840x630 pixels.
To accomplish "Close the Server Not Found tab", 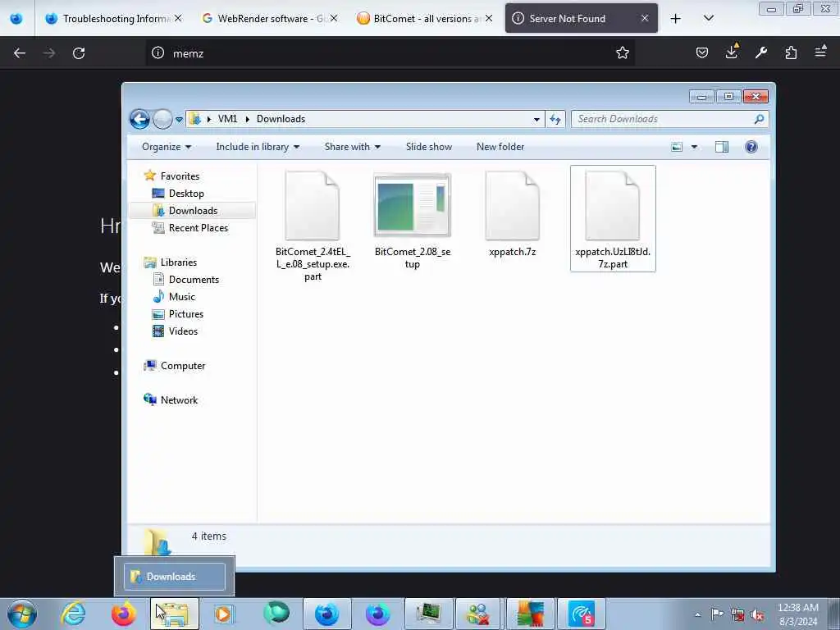I will pyautogui.click(x=645, y=18).
